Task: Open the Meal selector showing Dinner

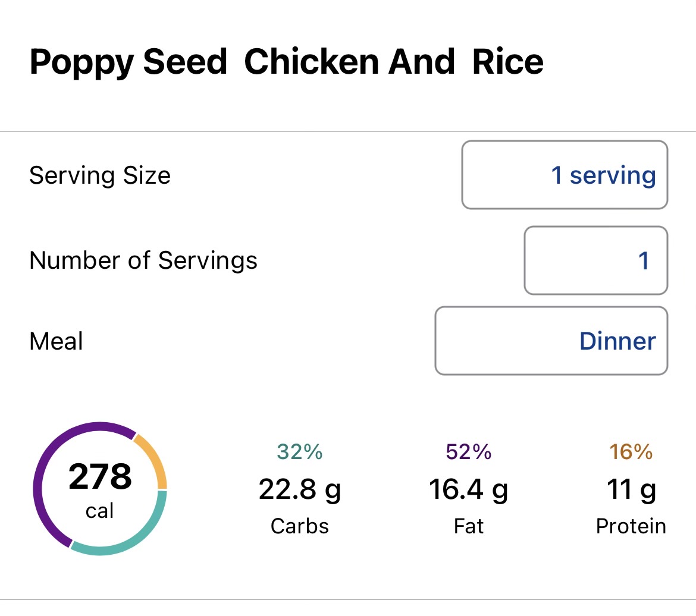Action: [551, 341]
